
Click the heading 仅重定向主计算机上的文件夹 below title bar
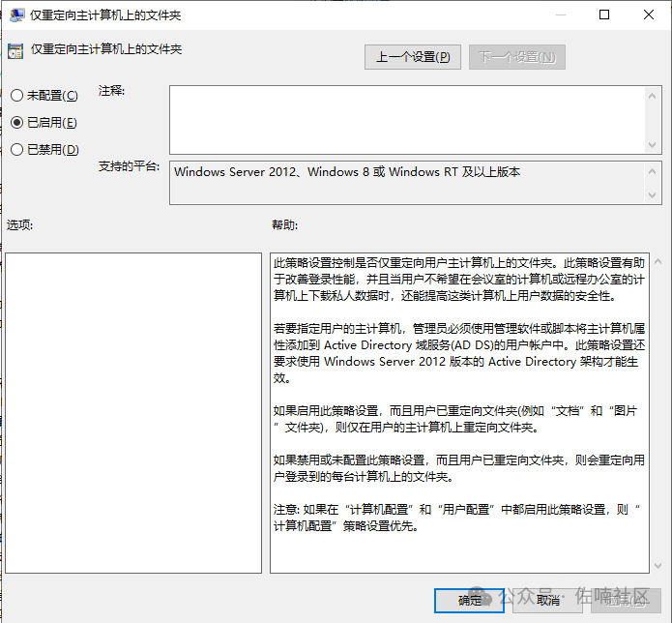(106, 49)
